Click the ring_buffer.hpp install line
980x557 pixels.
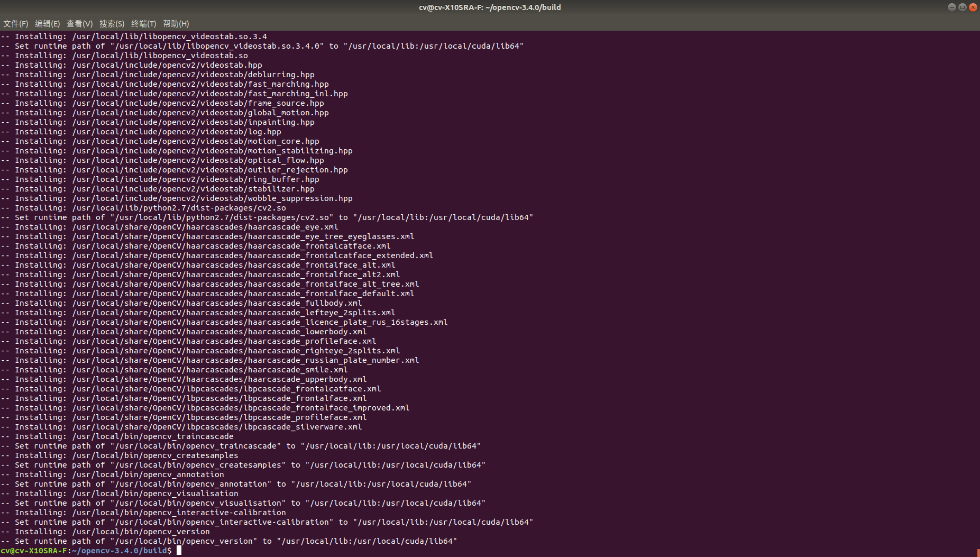click(x=160, y=179)
